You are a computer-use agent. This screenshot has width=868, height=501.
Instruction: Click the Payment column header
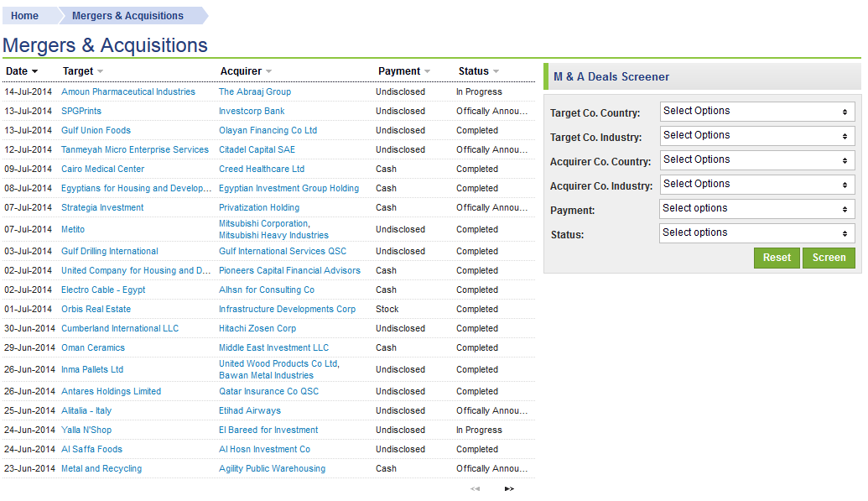[399, 71]
